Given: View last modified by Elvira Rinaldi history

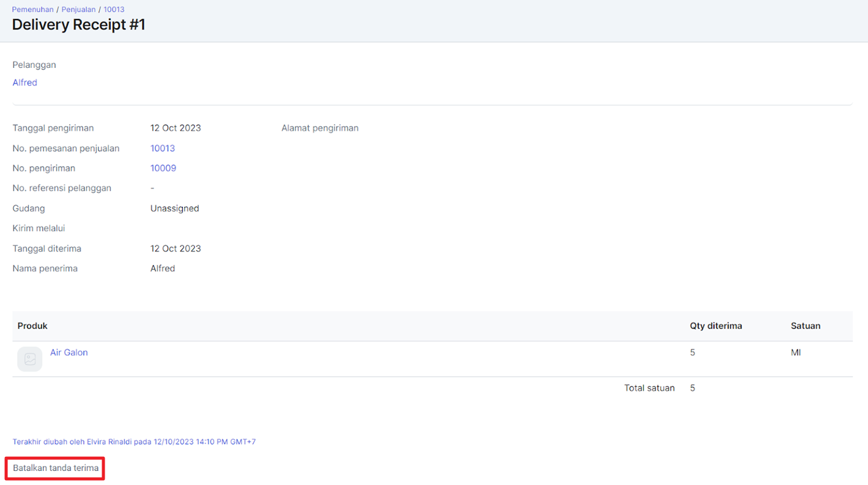Looking at the screenshot, I should [134, 442].
